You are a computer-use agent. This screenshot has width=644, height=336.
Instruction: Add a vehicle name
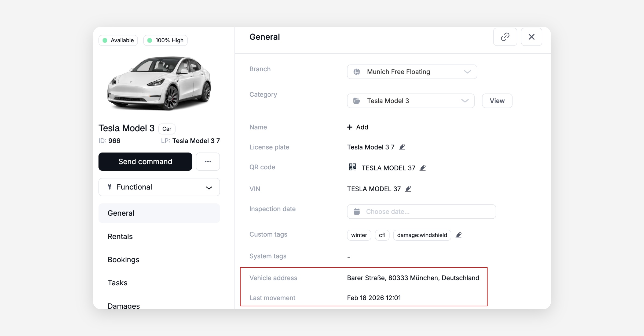point(357,127)
